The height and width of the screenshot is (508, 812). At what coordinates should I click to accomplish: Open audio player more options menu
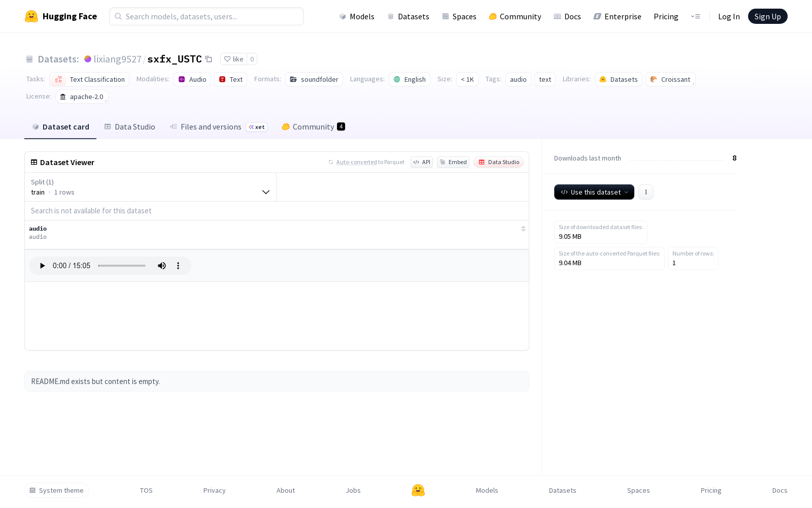coord(178,266)
